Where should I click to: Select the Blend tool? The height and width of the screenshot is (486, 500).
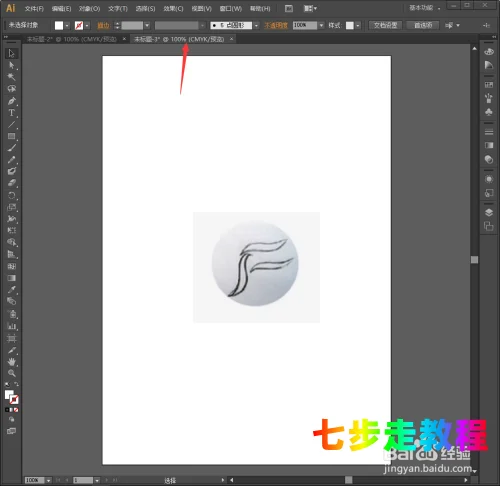(x=11, y=301)
